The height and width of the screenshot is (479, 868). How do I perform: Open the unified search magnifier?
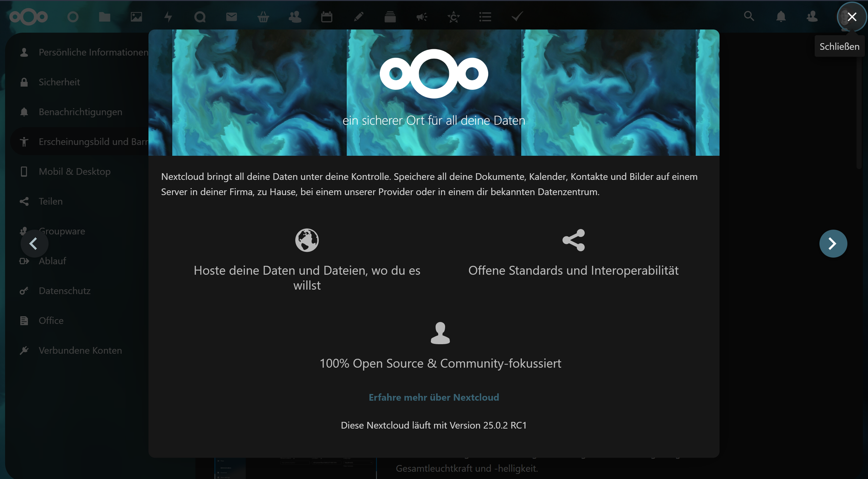(749, 16)
